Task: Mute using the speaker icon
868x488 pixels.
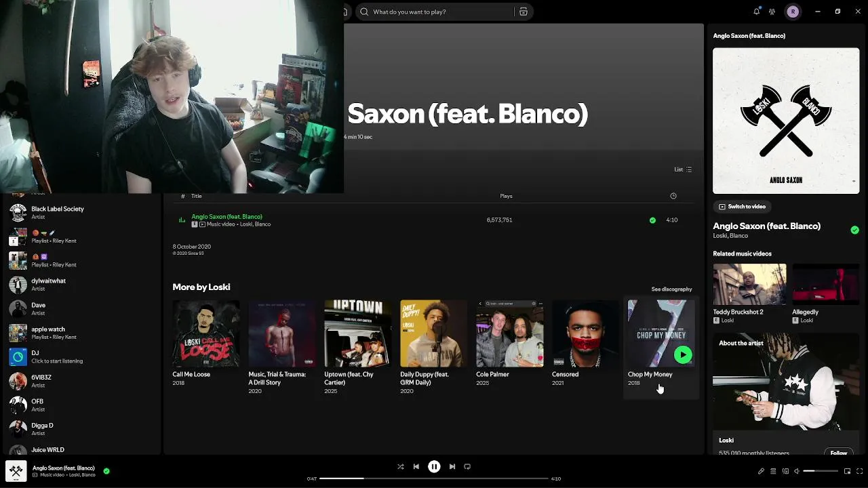Action: click(797, 471)
